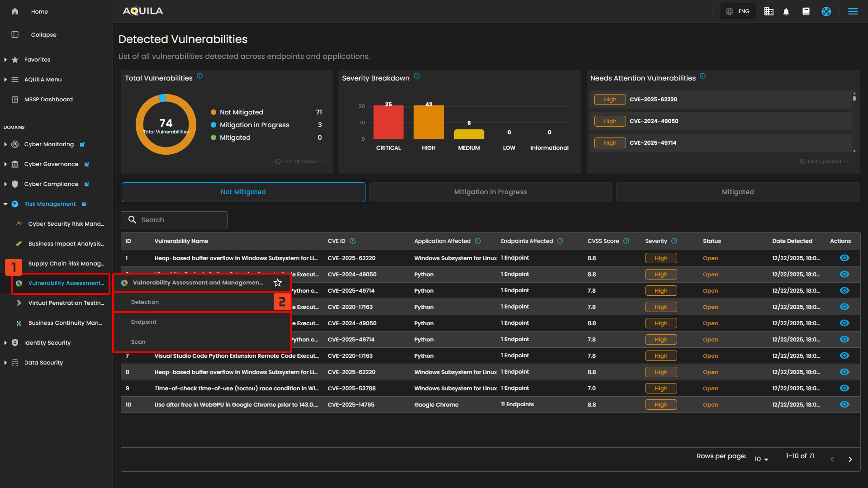Go to next page of vulnerabilities
This screenshot has width=868, height=488.
850,459
